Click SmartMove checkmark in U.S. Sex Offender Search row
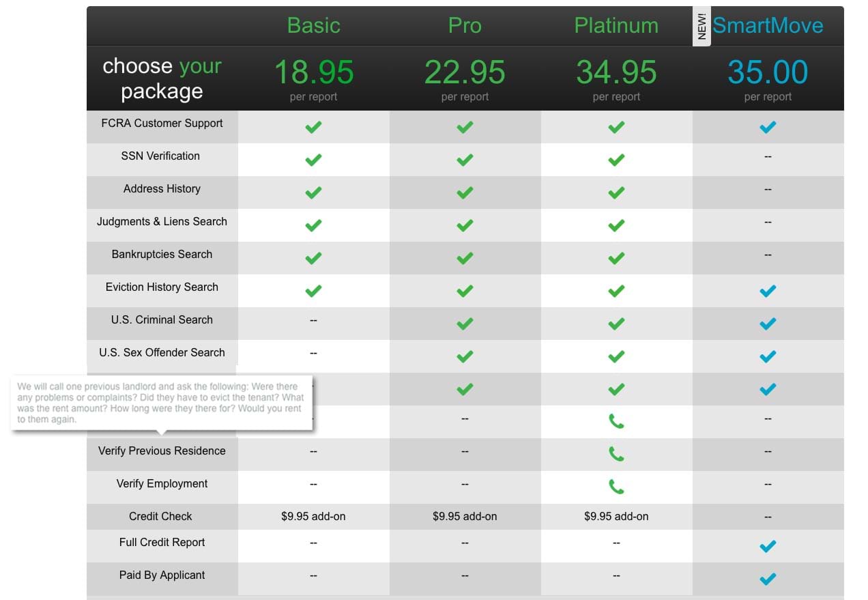The width and height of the screenshot is (868, 600). tap(768, 356)
